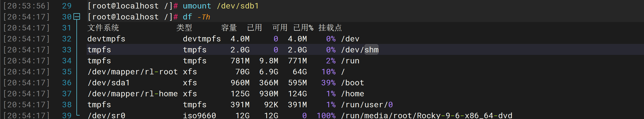Click the '930M' used value

tap(269, 94)
